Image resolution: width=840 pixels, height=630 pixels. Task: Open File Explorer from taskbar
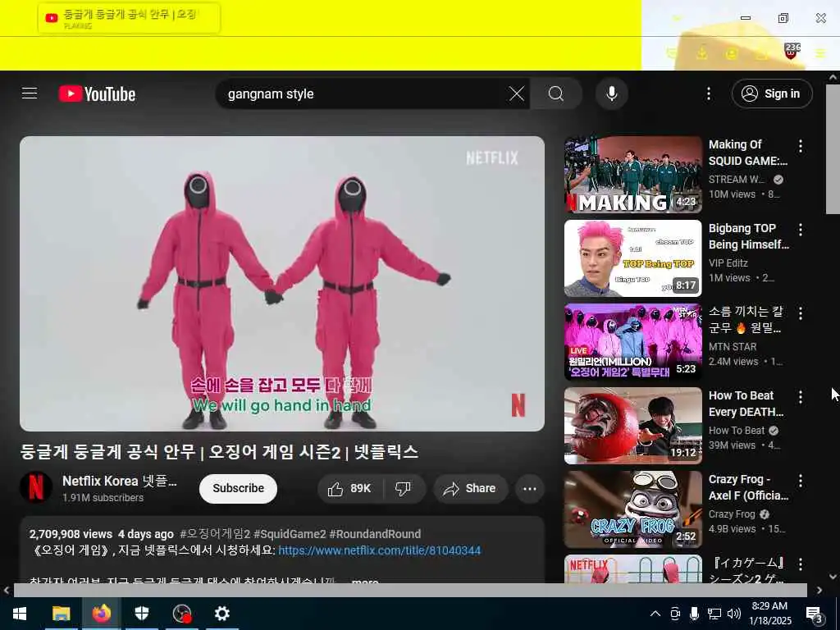point(61,614)
